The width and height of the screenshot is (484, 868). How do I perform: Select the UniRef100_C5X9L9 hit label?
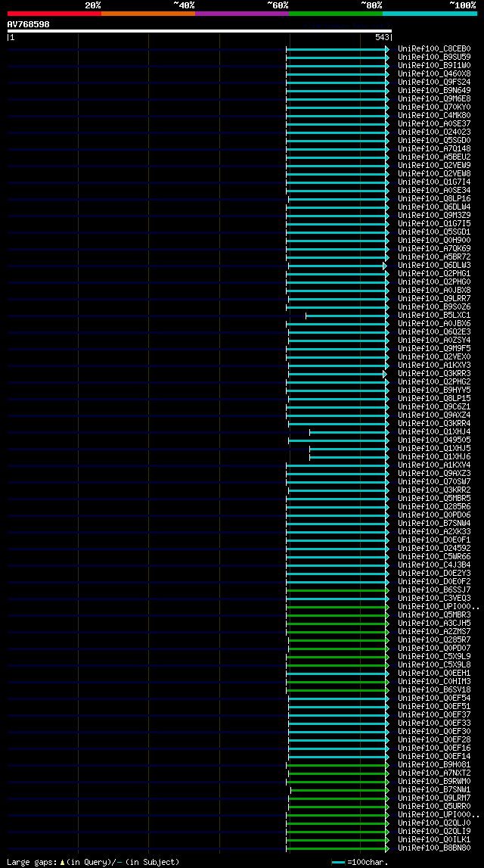(434, 656)
